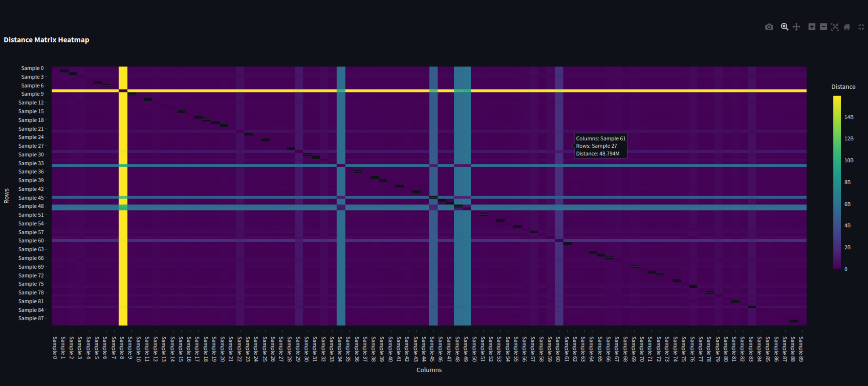Click the Zoom in plus icon

(x=812, y=27)
